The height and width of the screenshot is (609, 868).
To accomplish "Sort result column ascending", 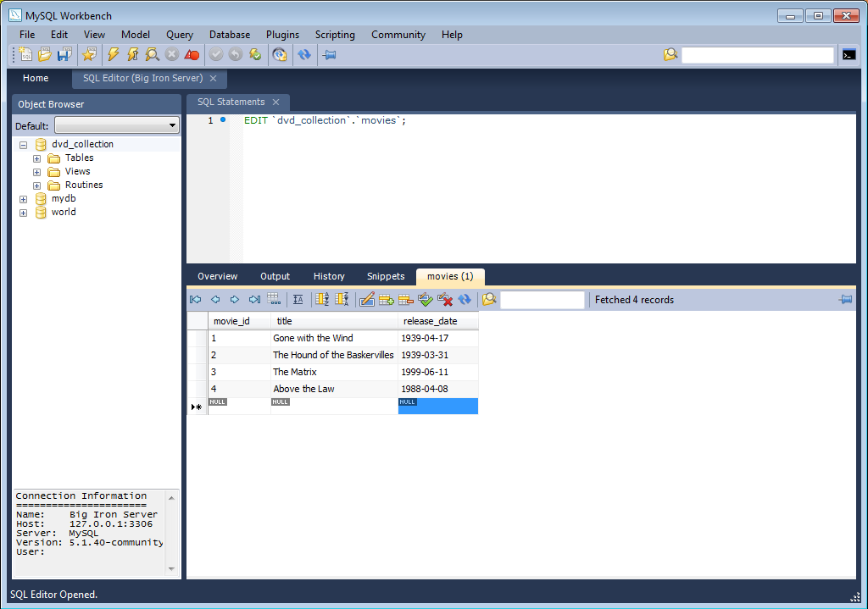I will [x=322, y=300].
